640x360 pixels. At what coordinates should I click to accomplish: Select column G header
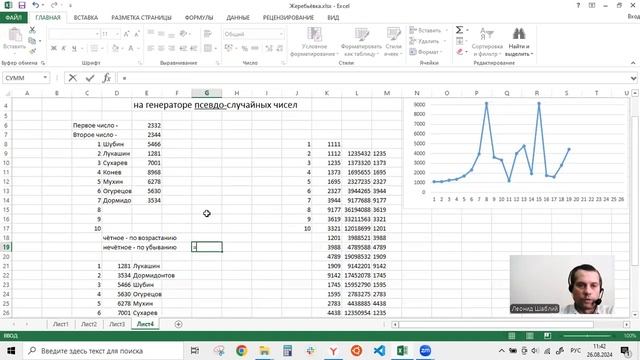(207, 93)
